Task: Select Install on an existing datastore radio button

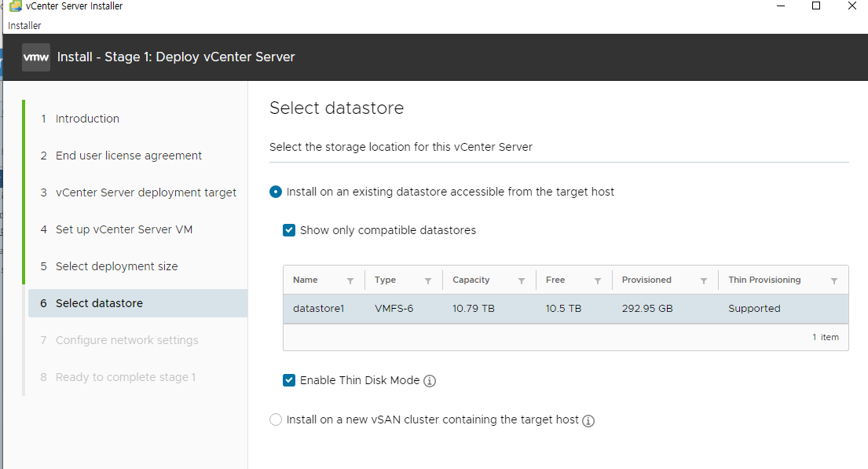Action: coord(276,192)
